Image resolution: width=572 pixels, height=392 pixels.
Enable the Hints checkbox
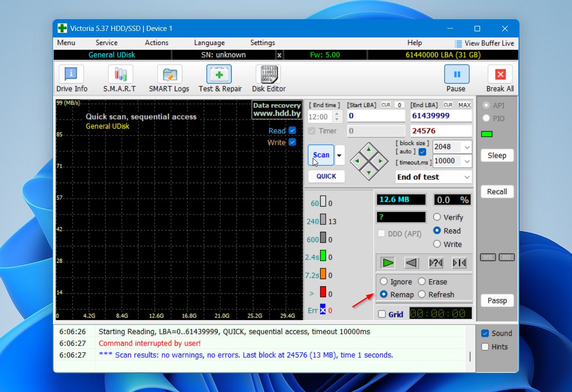point(485,347)
